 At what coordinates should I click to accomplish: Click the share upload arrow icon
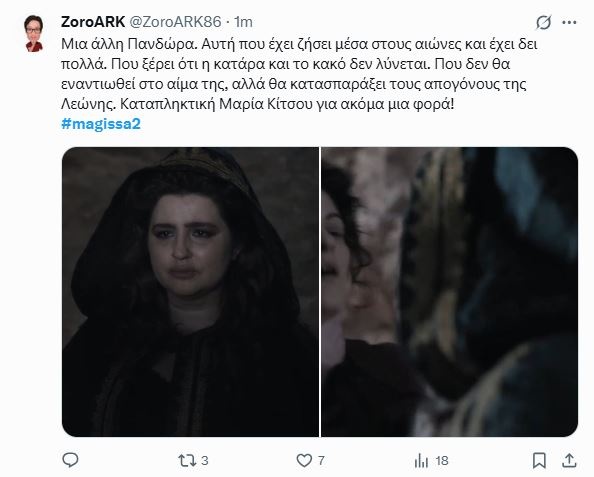point(569,461)
